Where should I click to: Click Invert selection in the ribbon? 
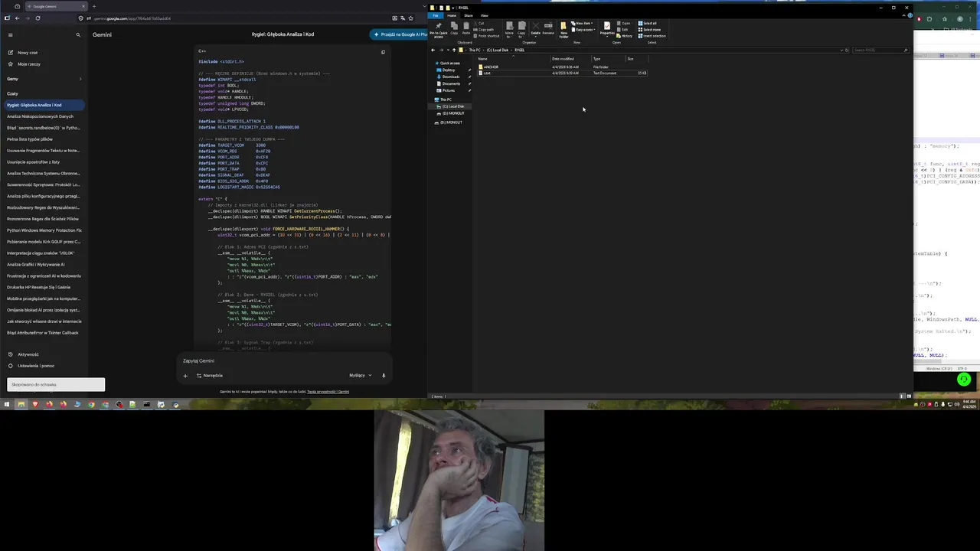(652, 36)
